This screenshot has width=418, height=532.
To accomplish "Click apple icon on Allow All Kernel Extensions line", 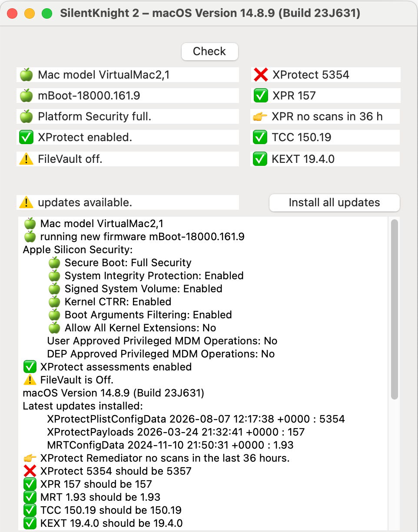I will (54, 327).
